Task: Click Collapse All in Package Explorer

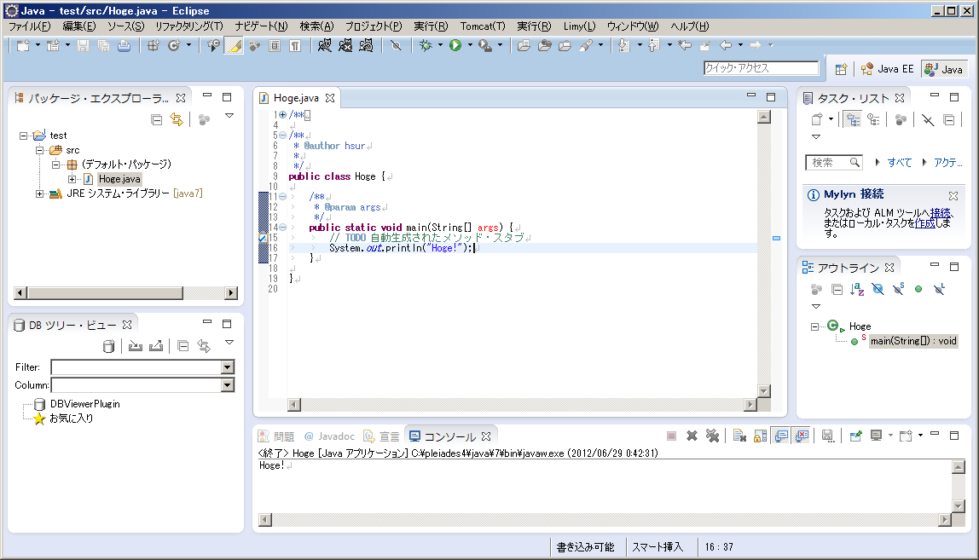Action: 156,120
